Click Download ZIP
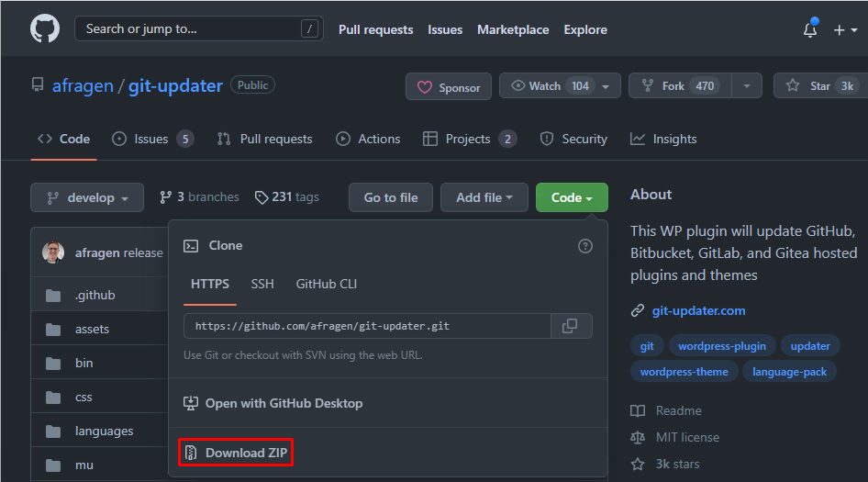This screenshot has height=482, width=868. click(x=237, y=453)
